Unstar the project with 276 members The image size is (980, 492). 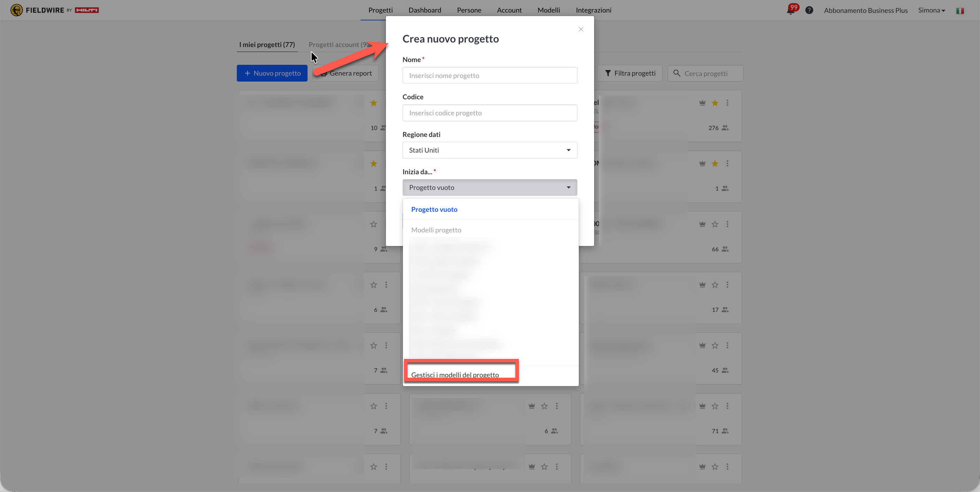coord(715,103)
